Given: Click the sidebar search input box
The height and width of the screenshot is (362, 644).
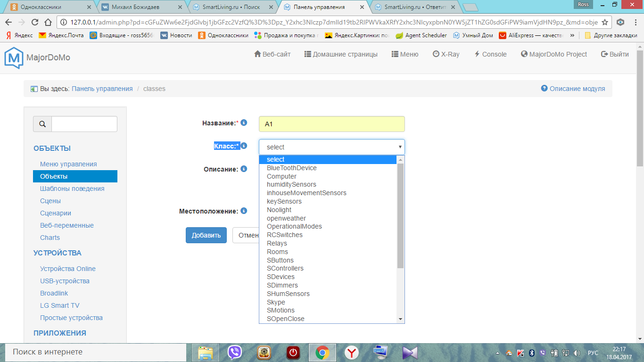Looking at the screenshot, I should pos(84,124).
